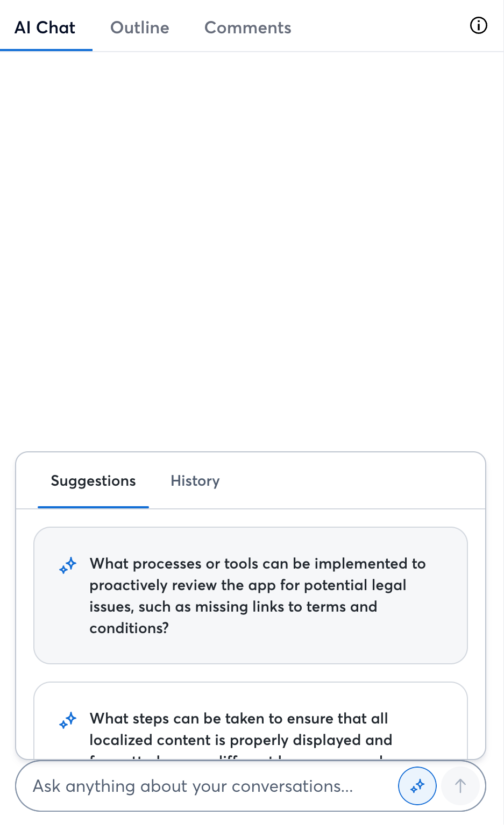The image size is (504, 837).
Task: Show the History tab
Action: pos(195,480)
